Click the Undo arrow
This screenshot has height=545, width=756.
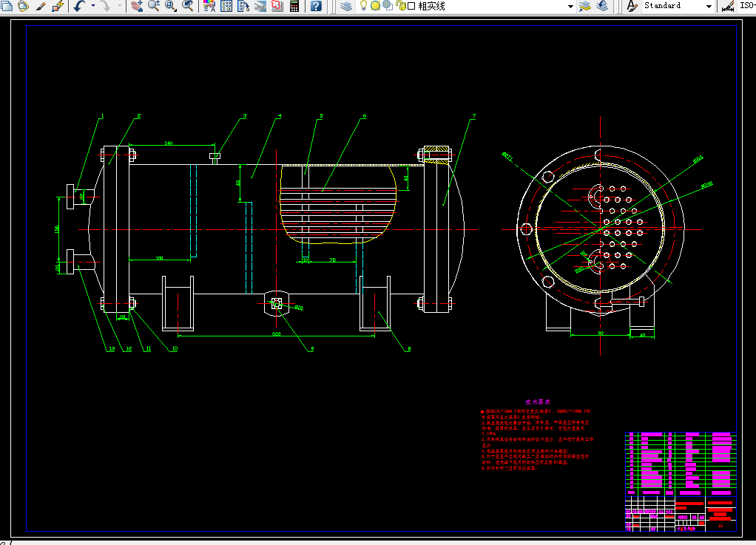pos(80,6)
